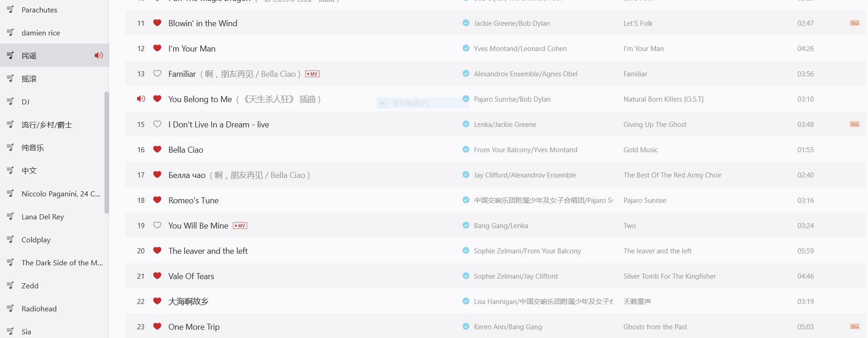The image size is (868, 338).
Task: Open album Ghosts from the Past
Action: click(x=655, y=327)
